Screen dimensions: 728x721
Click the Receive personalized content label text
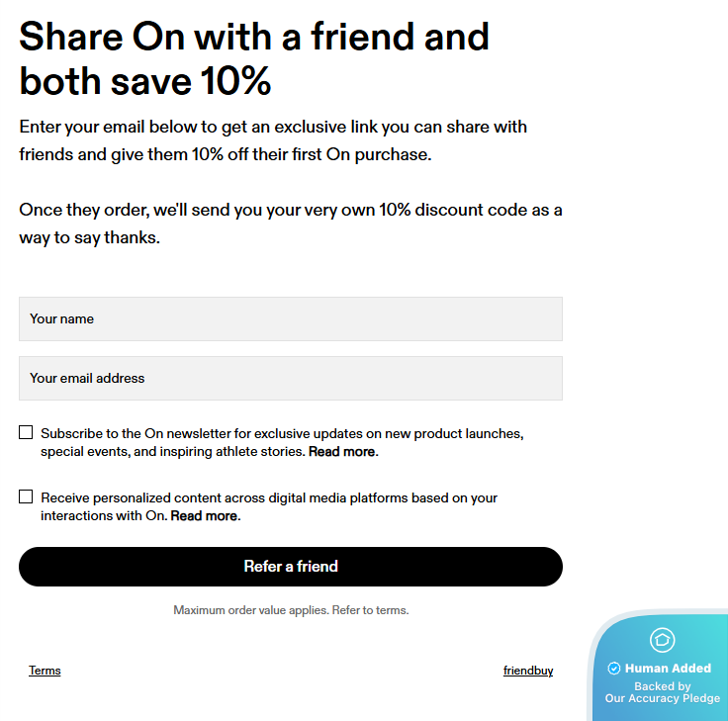[269, 497]
